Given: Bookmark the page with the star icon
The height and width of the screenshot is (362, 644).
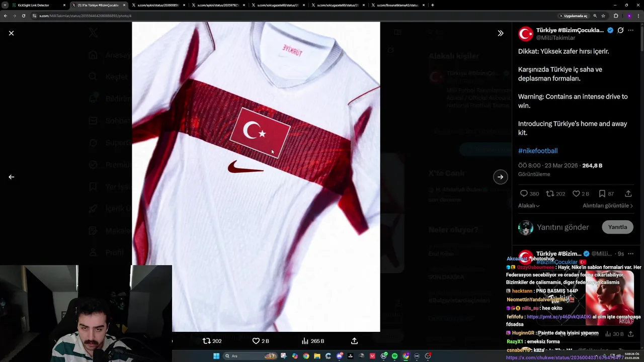Looking at the screenshot, I should tap(603, 16).
